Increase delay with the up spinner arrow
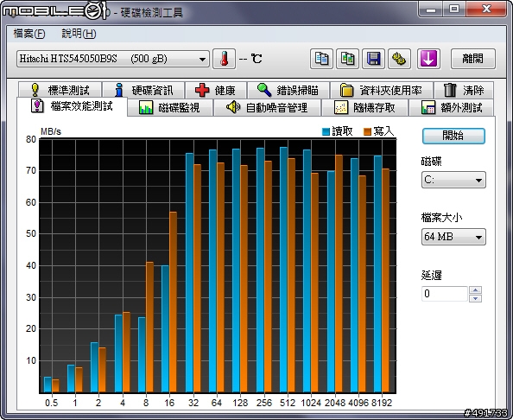The height and width of the screenshot is (420, 513). tap(475, 290)
